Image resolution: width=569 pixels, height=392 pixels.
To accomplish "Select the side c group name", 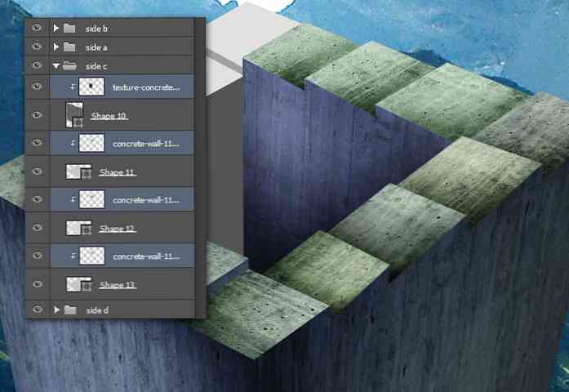I will point(96,66).
